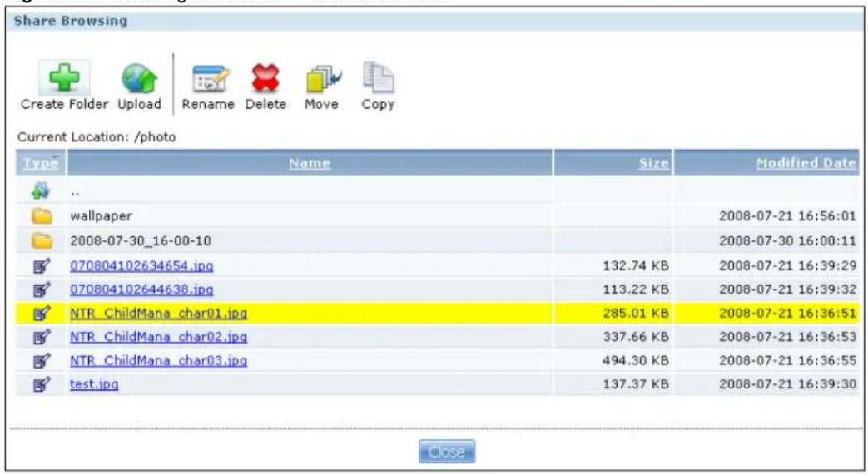Click the date 2008-07-21 16:36:53
This screenshot has height=475, width=868.
(788, 337)
